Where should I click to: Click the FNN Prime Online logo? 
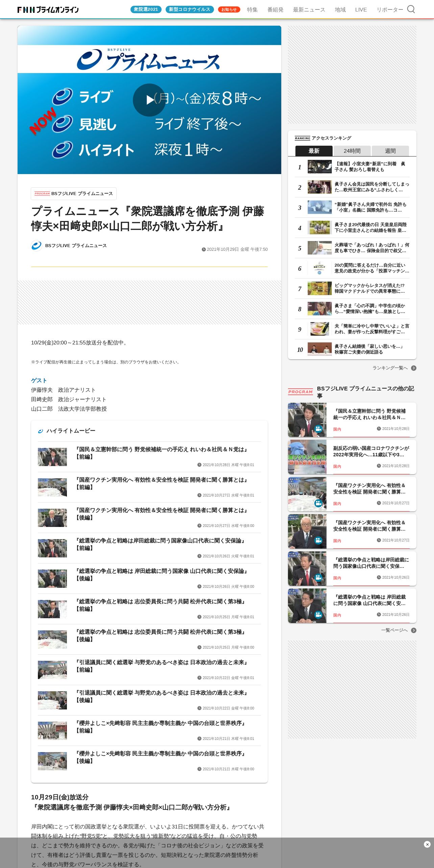(48, 9)
